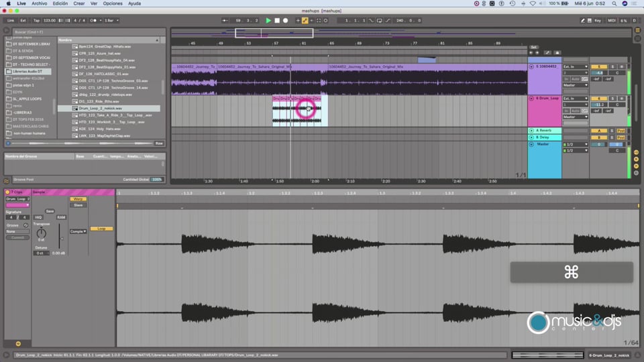Open the hot-swap groove button
This screenshot has height=362, width=644.
coord(25,225)
